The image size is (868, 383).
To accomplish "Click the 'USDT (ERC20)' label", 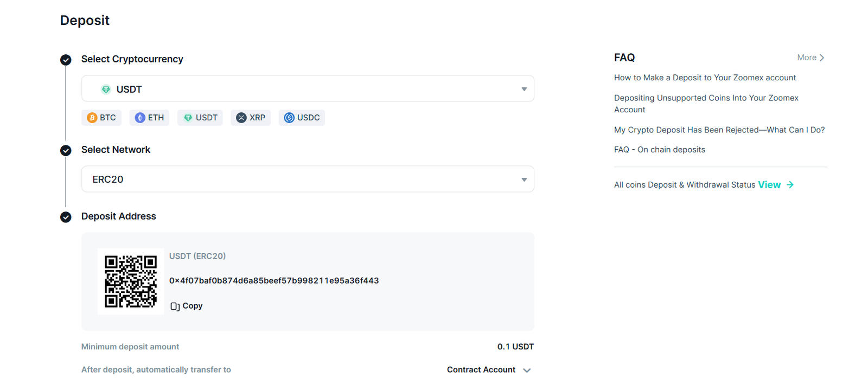I will 197,256.
